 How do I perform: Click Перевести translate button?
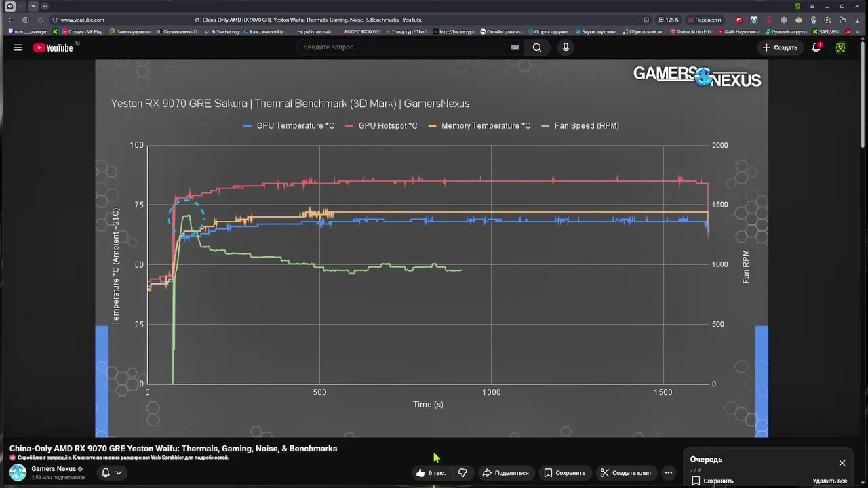pos(704,20)
